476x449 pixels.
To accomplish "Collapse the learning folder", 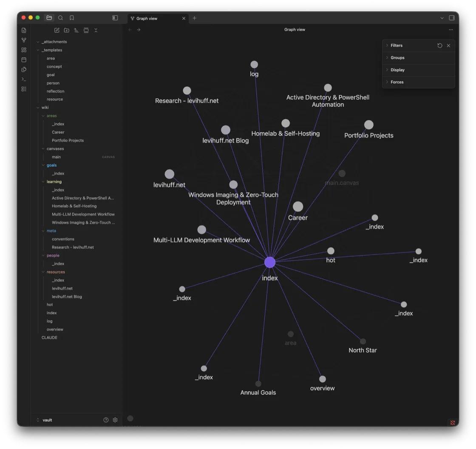I will tap(54, 182).
